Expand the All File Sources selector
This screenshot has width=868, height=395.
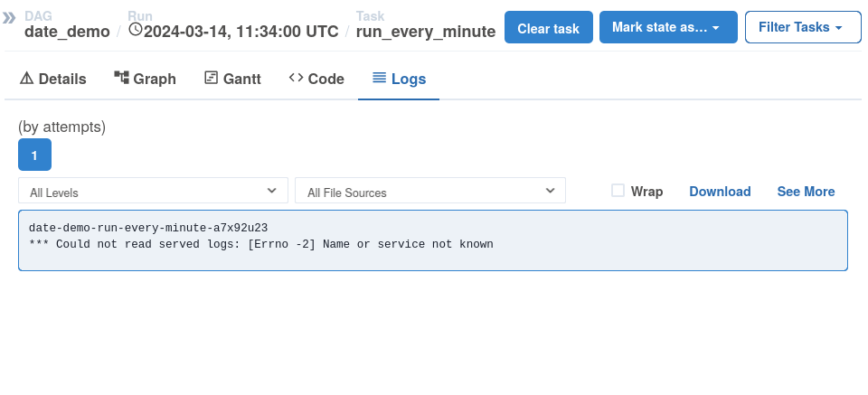[x=429, y=192]
